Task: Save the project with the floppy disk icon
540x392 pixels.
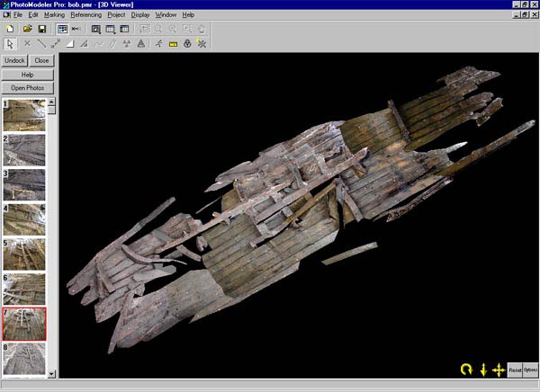Action: [x=42, y=29]
